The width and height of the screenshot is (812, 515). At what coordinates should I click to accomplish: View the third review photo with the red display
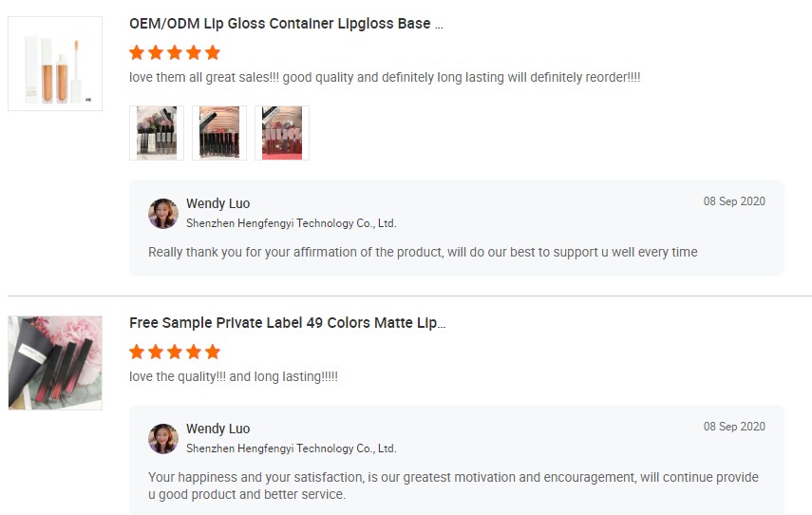(x=282, y=133)
